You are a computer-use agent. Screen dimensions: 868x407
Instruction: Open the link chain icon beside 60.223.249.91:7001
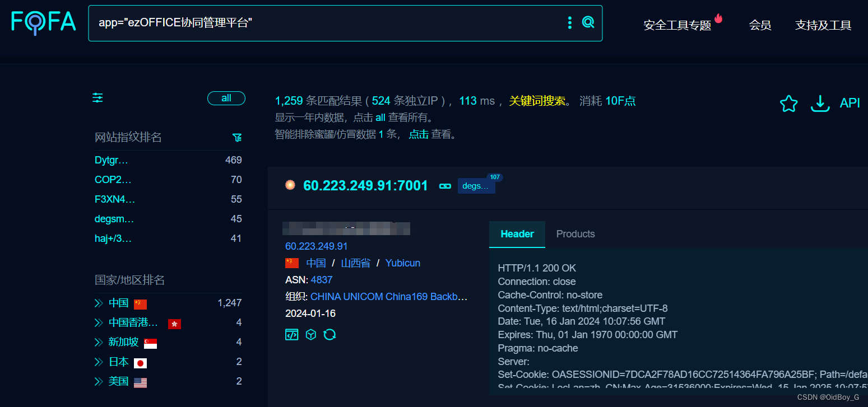pos(445,186)
